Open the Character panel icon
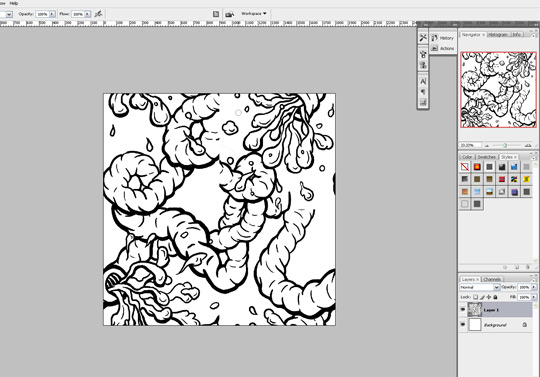This screenshot has width=540, height=377. point(423,81)
